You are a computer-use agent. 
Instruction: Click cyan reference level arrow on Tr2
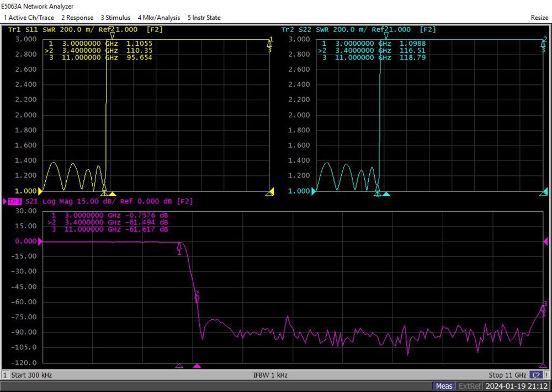(314, 191)
